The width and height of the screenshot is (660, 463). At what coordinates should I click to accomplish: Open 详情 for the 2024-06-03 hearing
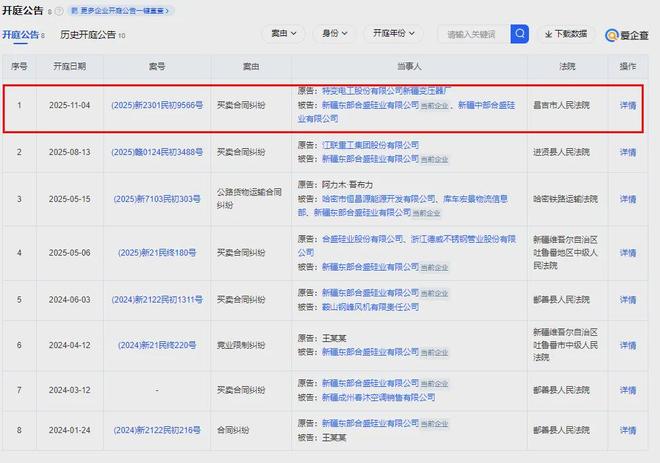[628, 300]
